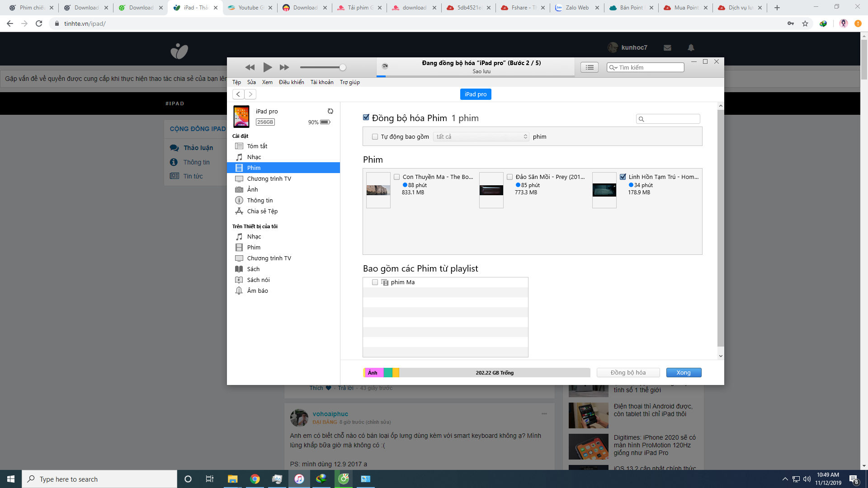Image resolution: width=868 pixels, height=488 pixels.
Task: Click the forward navigation chevron
Action: coord(250,94)
